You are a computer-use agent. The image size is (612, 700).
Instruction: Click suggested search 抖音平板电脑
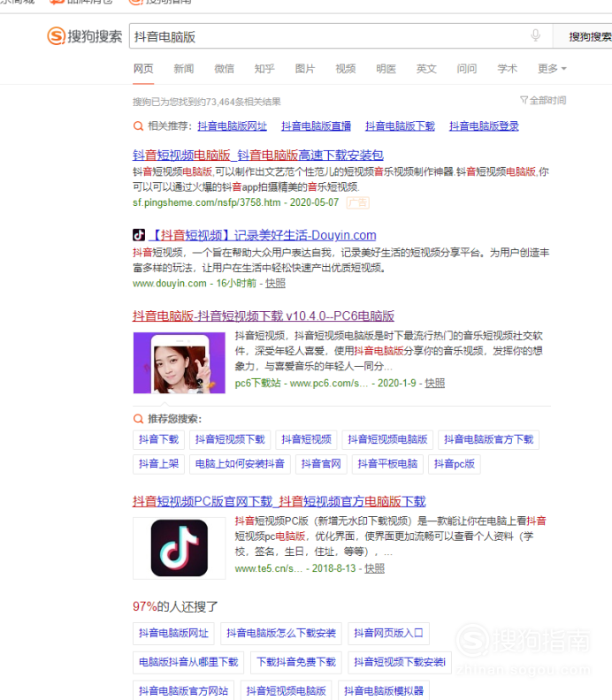coord(387,464)
